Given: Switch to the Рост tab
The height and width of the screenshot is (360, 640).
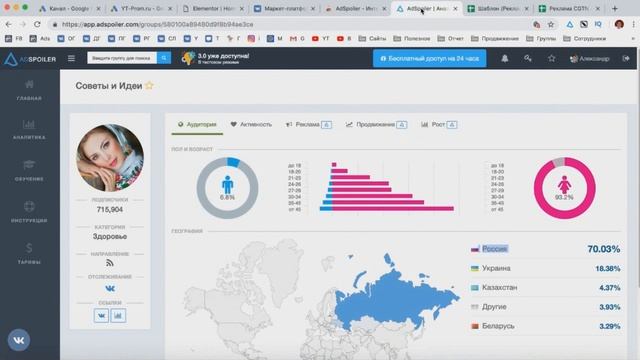Looking at the screenshot, I should tap(439, 124).
